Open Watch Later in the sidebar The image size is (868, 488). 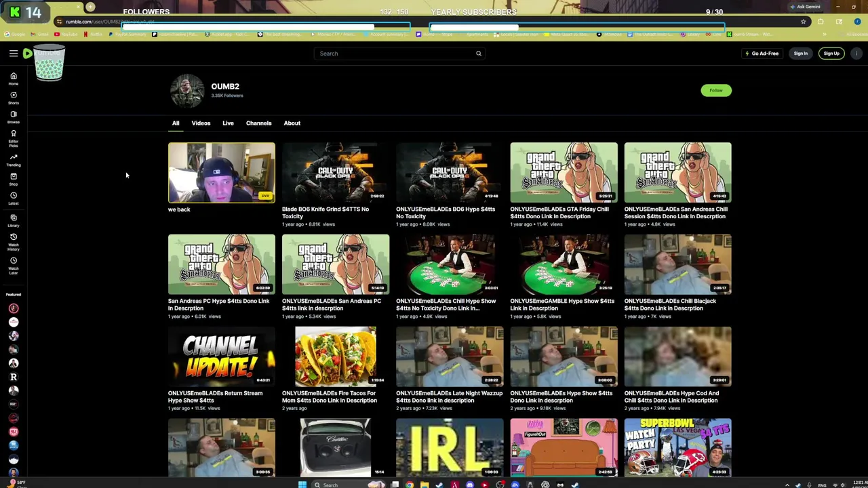coord(13,266)
